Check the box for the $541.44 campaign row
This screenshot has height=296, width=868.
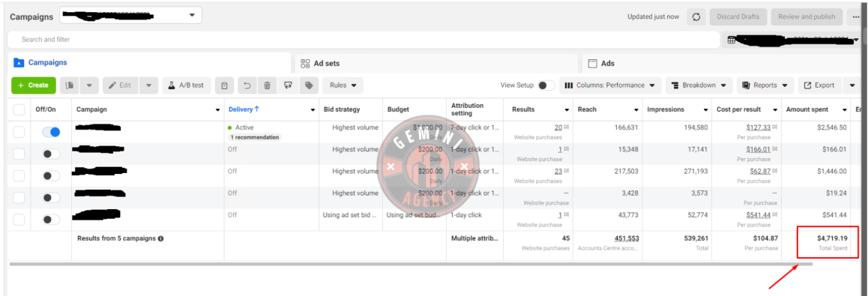click(19, 220)
